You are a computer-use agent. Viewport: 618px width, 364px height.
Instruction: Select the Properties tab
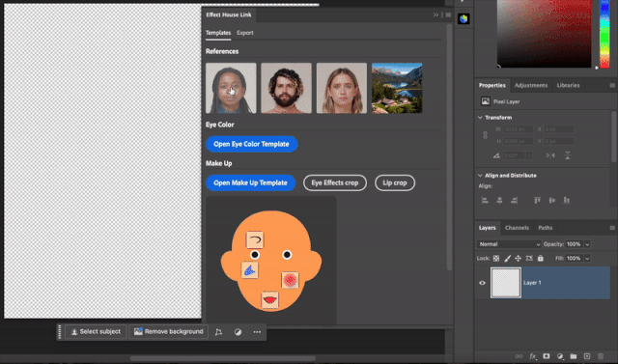492,86
